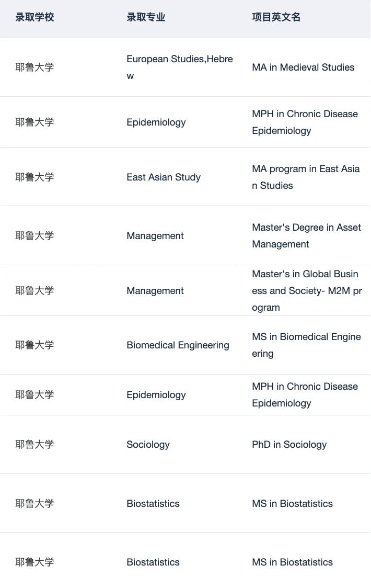Select Master's Degree in Asset Management

click(x=307, y=235)
